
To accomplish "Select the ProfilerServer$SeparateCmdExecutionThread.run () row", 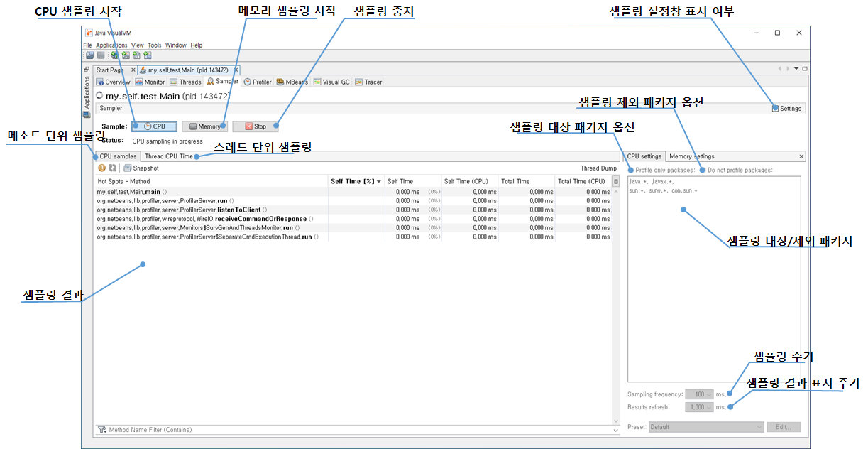I will (353, 237).
